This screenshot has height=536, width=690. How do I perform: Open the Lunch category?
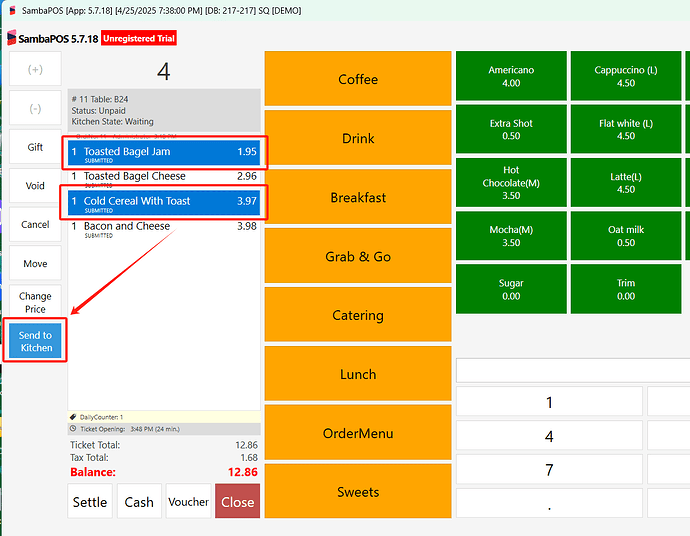[358, 374]
